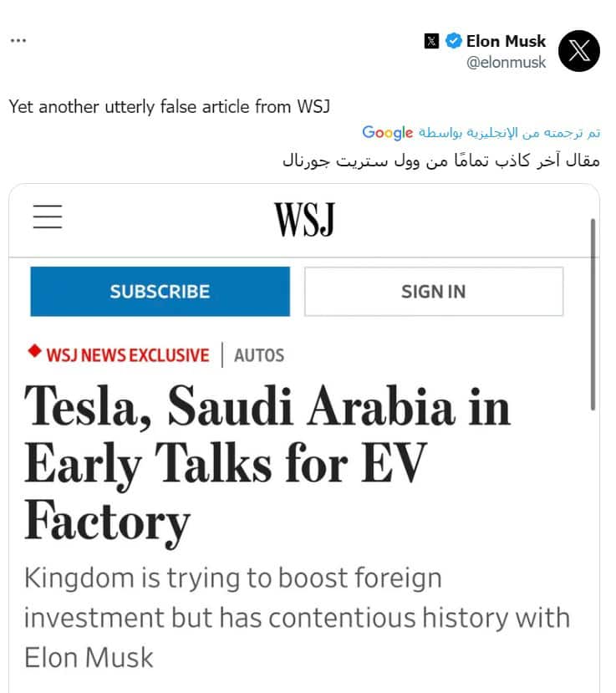
Task: Click the Google logo in translation note
Action: [x=388, y=132]
